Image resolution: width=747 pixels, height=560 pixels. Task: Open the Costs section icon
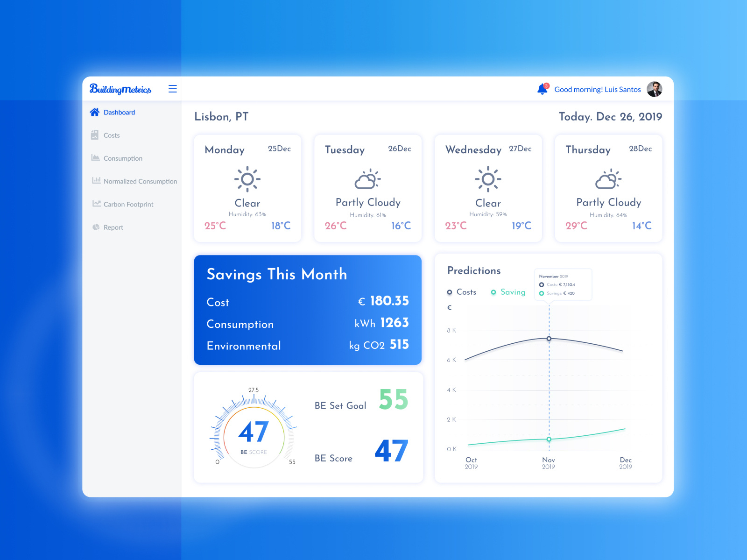(95, 135)
